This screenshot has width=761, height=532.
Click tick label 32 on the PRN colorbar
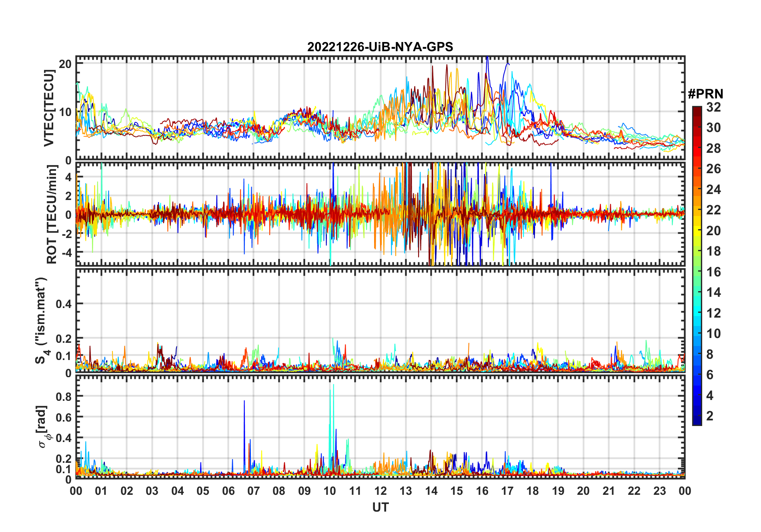point(713,107)
